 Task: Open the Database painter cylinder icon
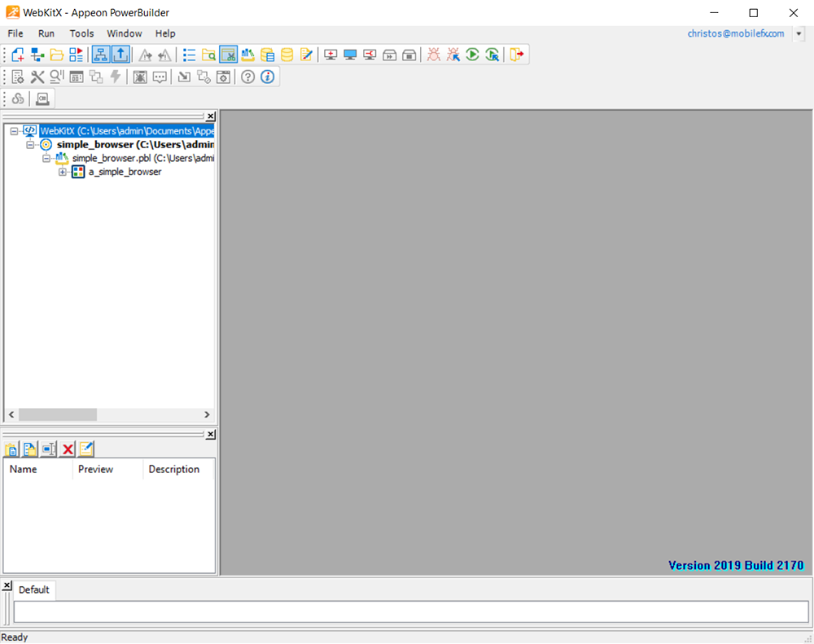point(287,55)
